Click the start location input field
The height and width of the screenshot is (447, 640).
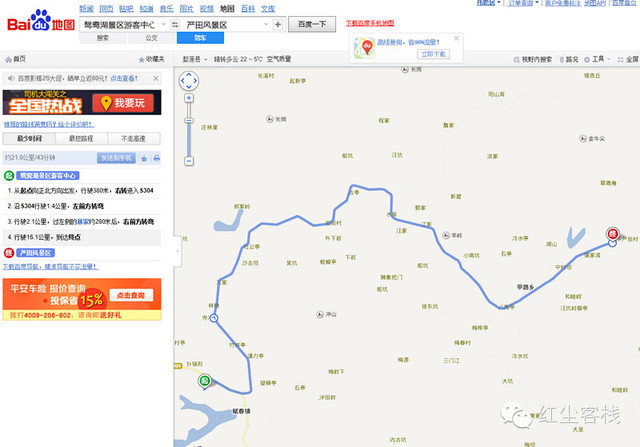[120, 25]
